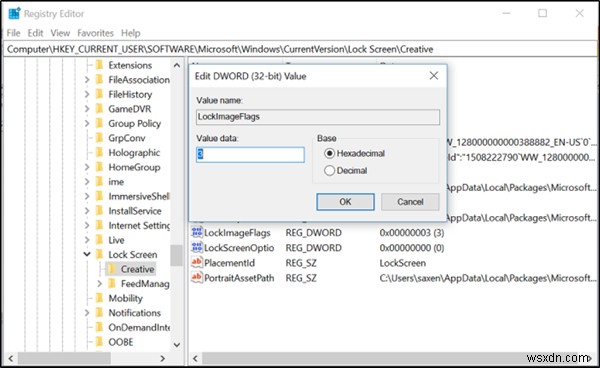Viewport: 600px width, 368px height.
Task: Click the PlacementId data LockScreen
Action: click(403, 263)
